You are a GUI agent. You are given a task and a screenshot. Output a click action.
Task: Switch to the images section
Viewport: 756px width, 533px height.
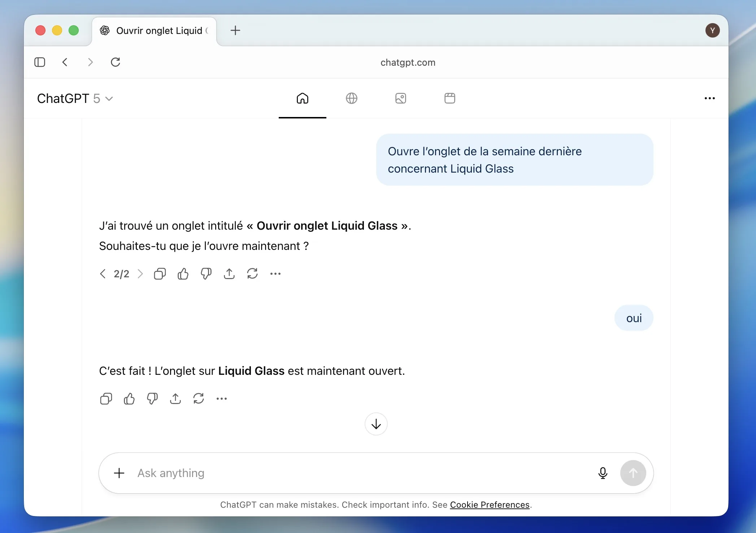click(400, 98)
